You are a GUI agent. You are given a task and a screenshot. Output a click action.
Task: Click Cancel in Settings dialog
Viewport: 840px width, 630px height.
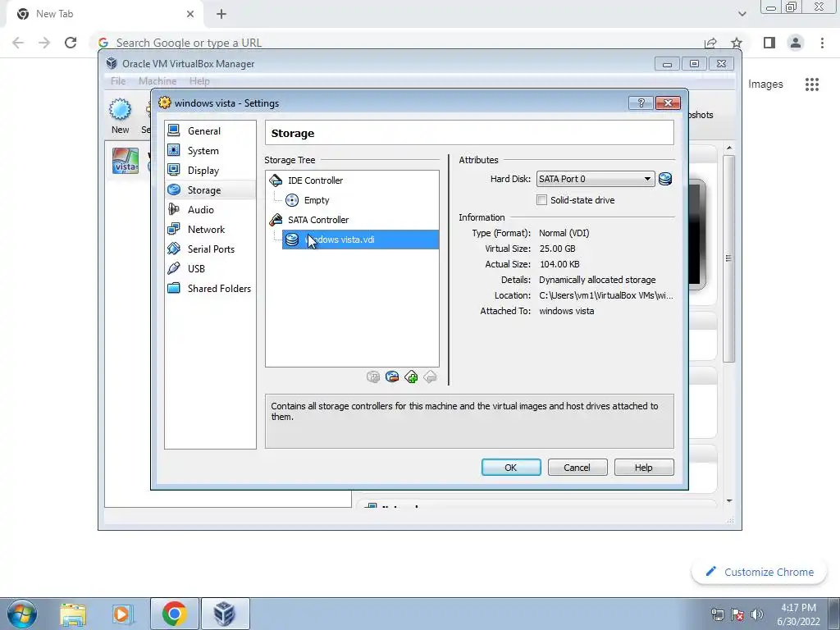pos(577,467)
